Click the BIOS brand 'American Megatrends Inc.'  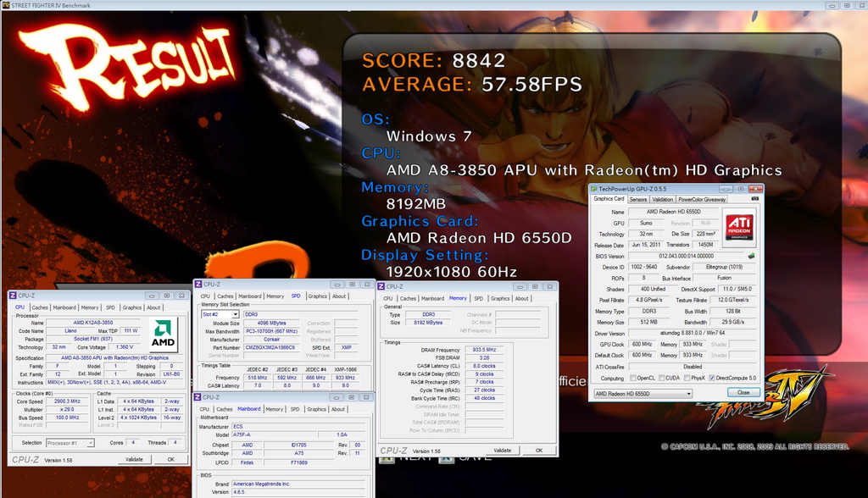[298, 484]
